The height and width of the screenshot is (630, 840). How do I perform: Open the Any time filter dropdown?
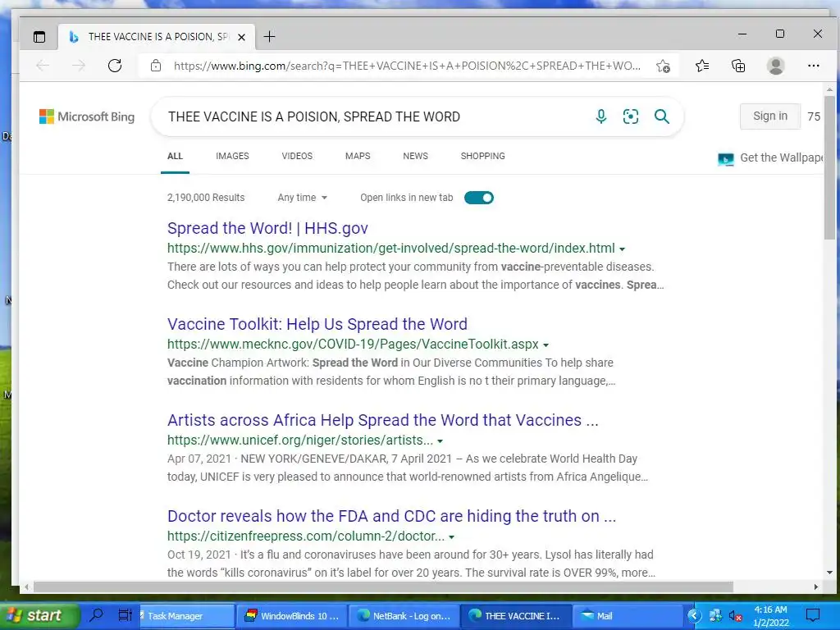pyautogui.click(x=302, y=198)
